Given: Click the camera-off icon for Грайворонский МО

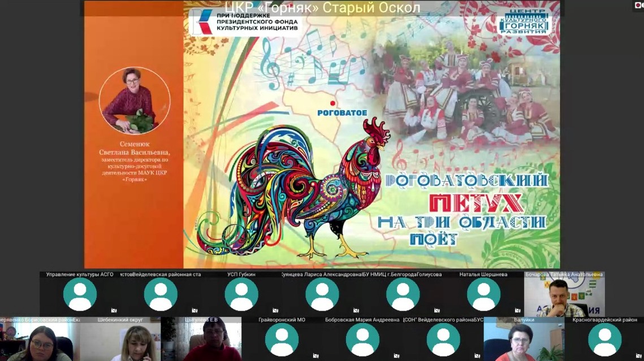Looking at the screenshot, I should click(x=316, y=356).
